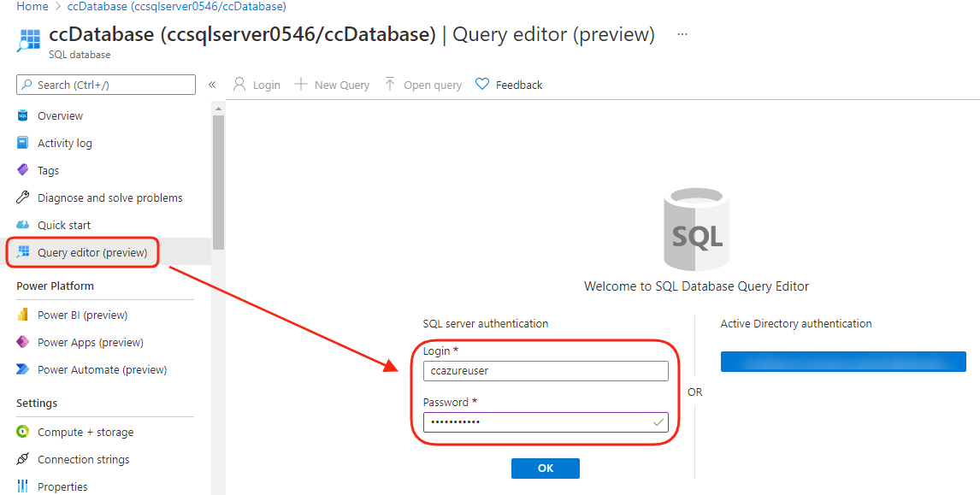Click the Properties bars icon
The height and width of the screenshot is (495, 980).
[23, 486]
